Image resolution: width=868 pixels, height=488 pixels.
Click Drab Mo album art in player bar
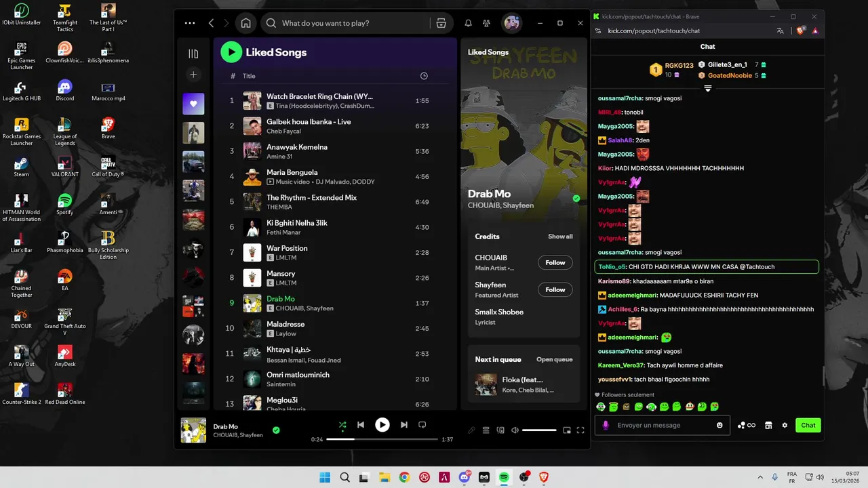point(193,430)
